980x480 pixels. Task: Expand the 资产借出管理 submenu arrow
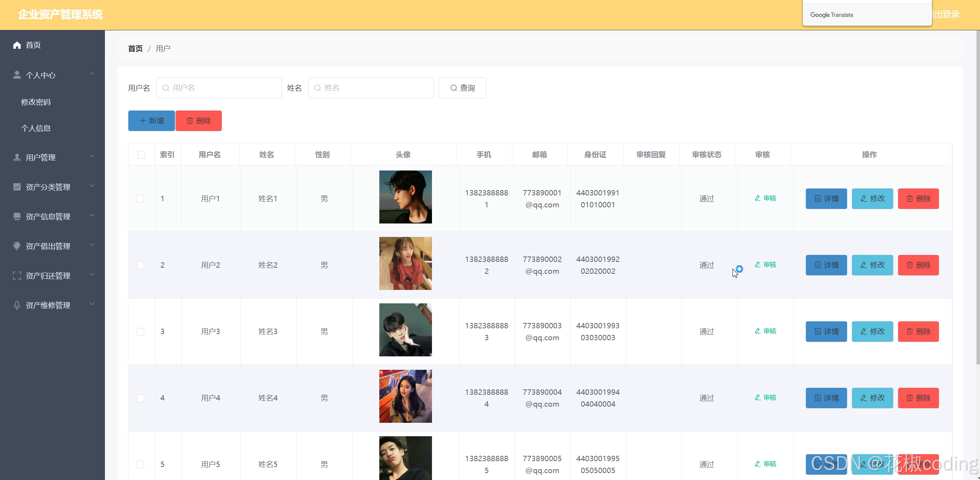pos(92,245)
